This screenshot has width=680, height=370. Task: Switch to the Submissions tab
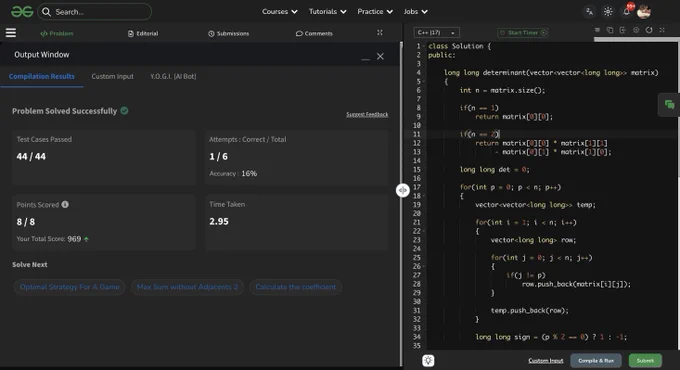click(229, 33)
